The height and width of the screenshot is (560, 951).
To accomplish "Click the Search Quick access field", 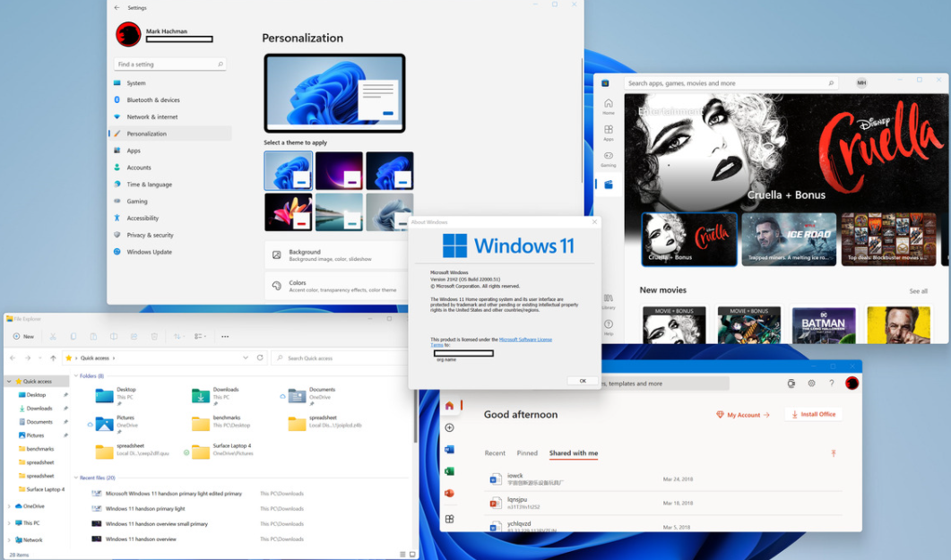I will pyautogui.click(x=340, y=358).
